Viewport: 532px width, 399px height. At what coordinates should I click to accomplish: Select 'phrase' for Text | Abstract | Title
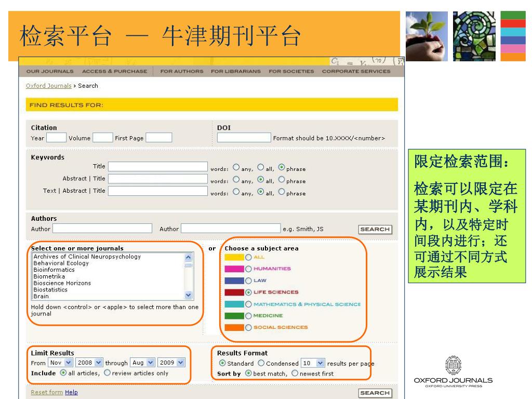(282, 192)
